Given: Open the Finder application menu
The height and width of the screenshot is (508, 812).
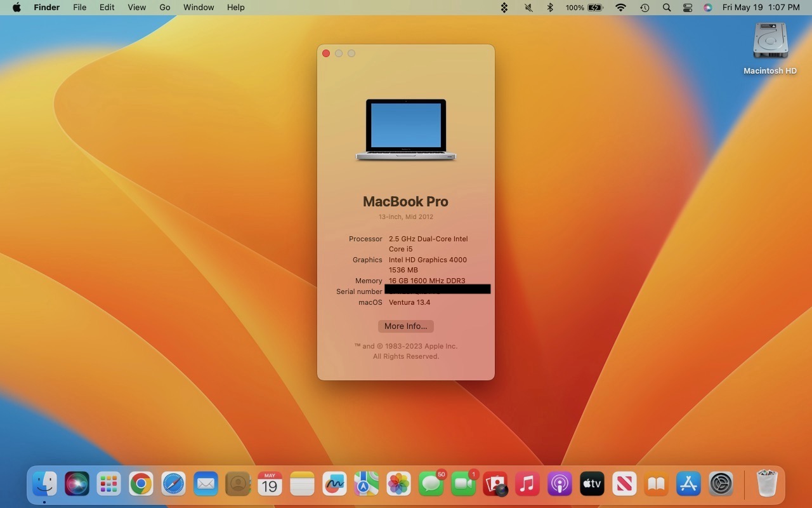Looking at the screenshot, I should [x=47, y=8].
